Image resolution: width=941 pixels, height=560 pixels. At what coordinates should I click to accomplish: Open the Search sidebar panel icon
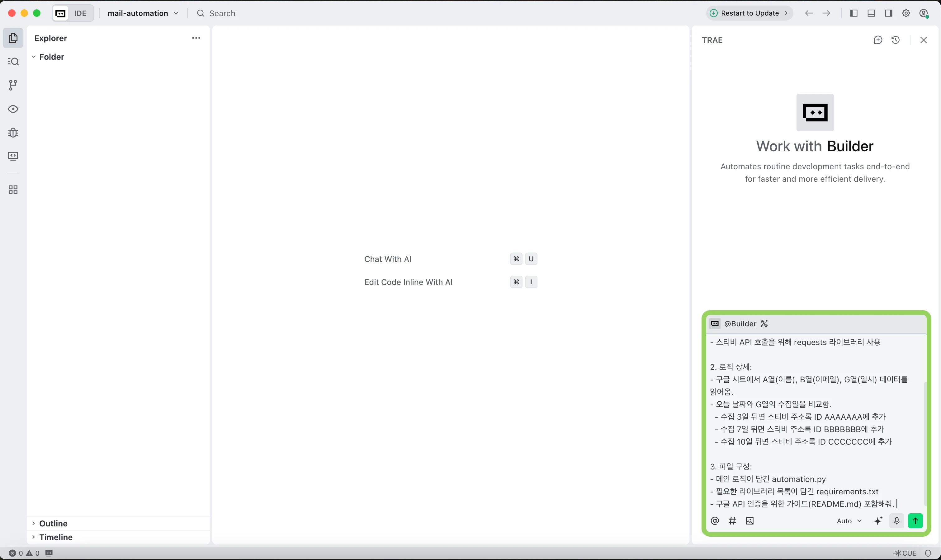13,62
